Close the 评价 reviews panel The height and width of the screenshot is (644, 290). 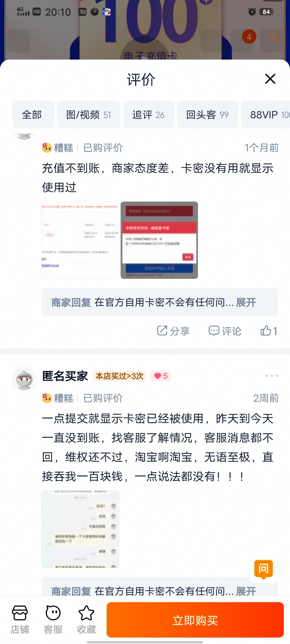(270, 79)
